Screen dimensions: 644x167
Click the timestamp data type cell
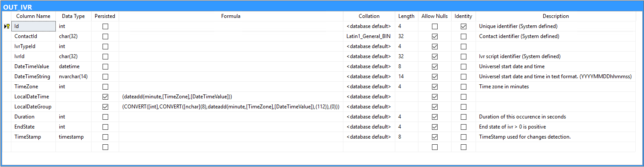tap(73, 137)
